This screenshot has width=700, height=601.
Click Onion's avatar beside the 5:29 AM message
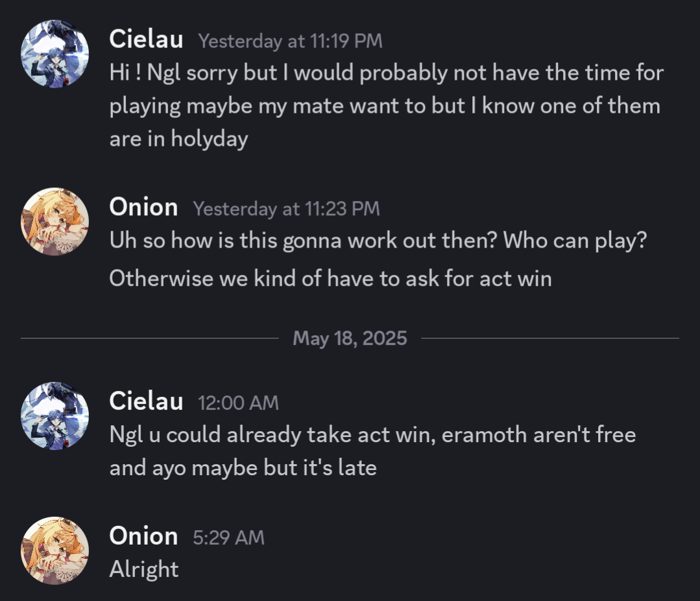[54, 550]
